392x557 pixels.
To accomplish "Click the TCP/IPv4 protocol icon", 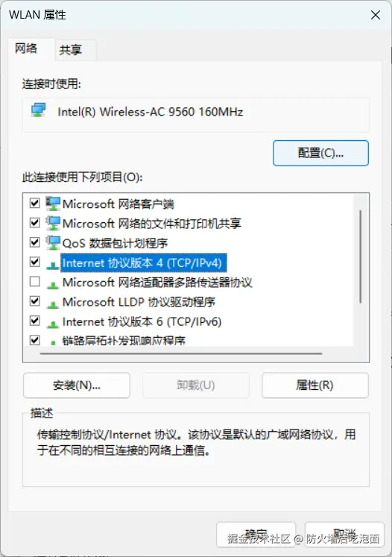I will [x=53, y=265].
